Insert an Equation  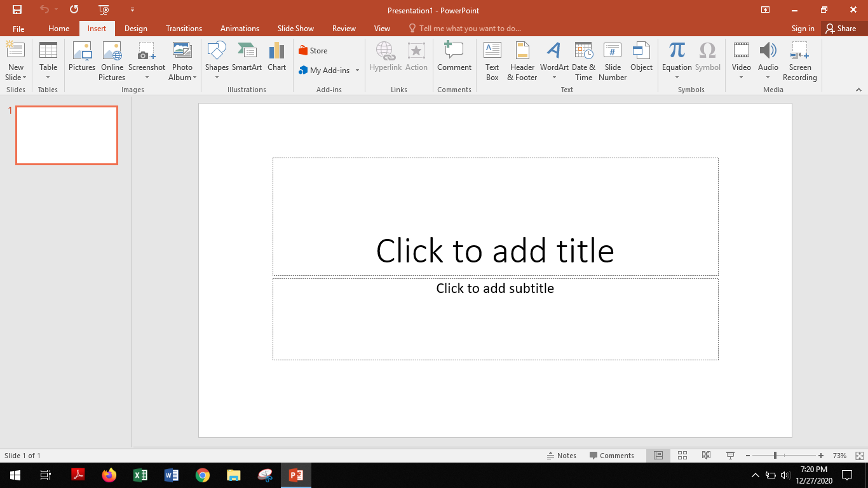coord(677,56)
